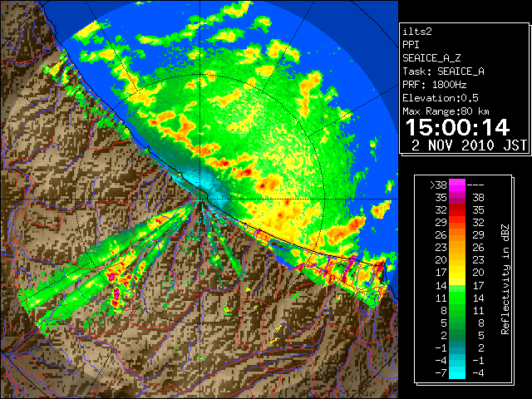Select the 'PPI' scan type label
532x399 pixels.
pos(411,45)
